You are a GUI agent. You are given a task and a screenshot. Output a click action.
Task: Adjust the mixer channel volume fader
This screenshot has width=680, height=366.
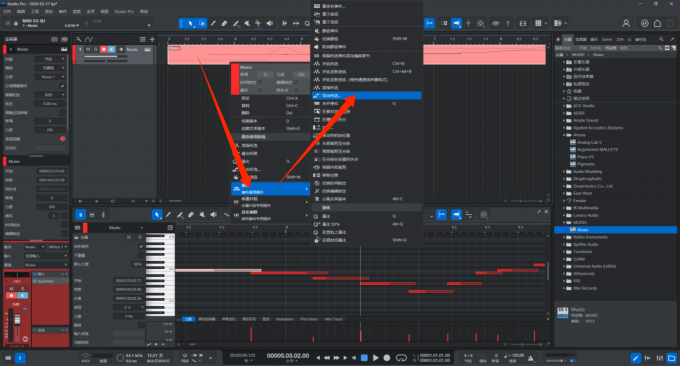pyautogui.click(x=18, y=320)
